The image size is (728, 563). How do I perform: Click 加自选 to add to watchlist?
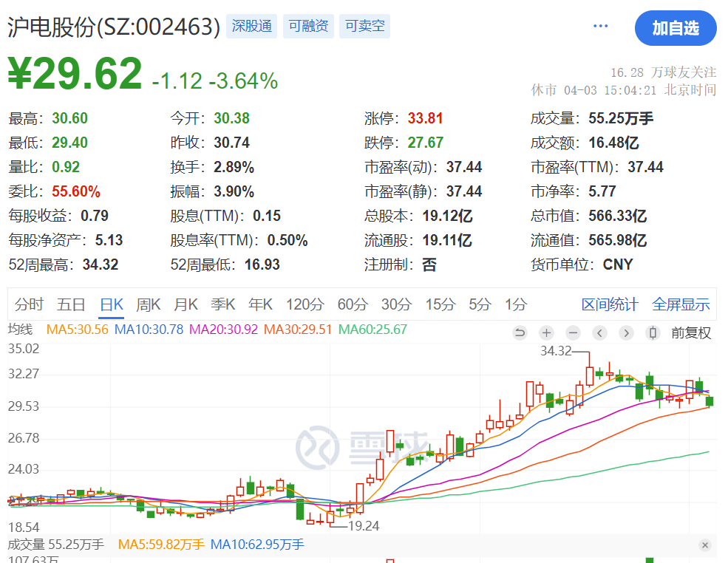[x=676, y=28]
